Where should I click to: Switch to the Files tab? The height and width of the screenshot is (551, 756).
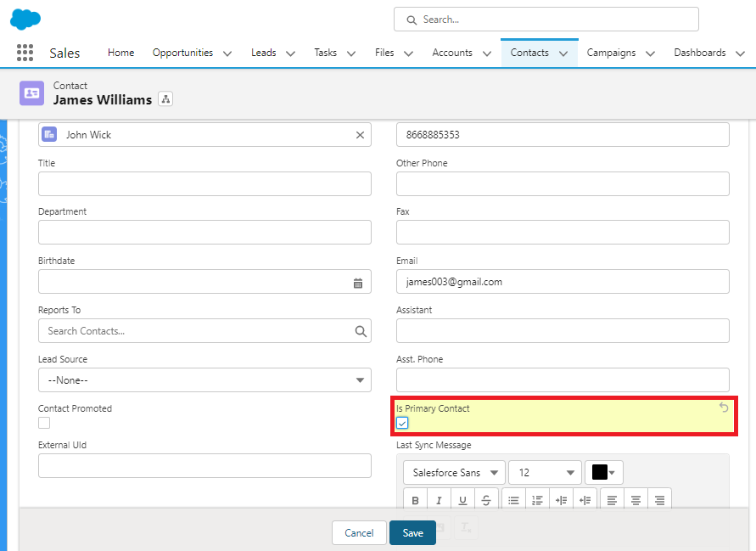coord(384,53)
